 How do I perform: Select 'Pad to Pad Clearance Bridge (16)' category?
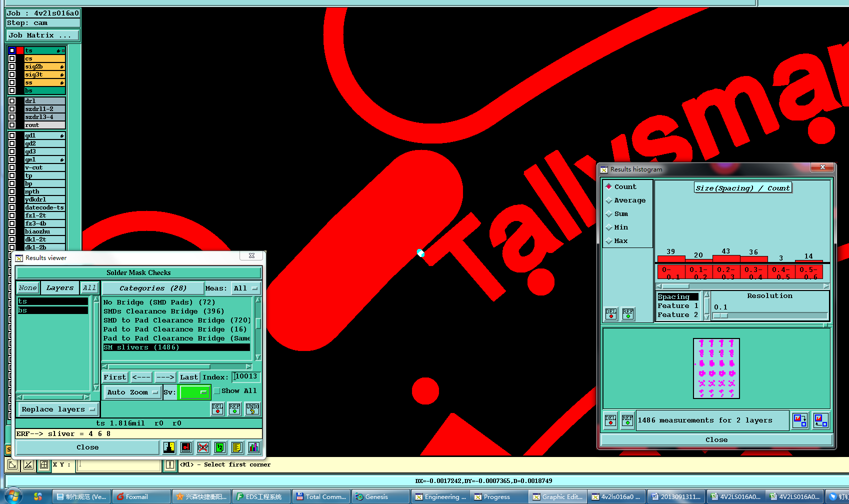pyautogui.click(x=176, y=329)
